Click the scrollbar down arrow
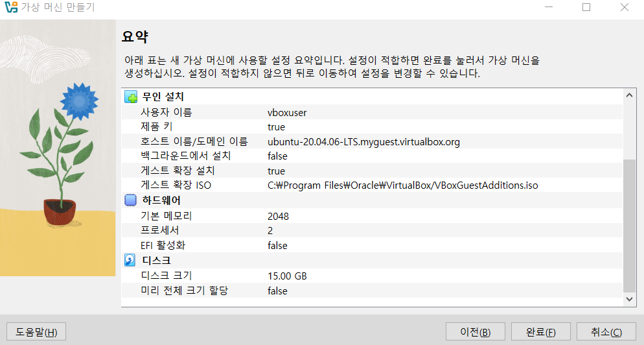Viewport: 644px width, 345px height. coord(629,300)
